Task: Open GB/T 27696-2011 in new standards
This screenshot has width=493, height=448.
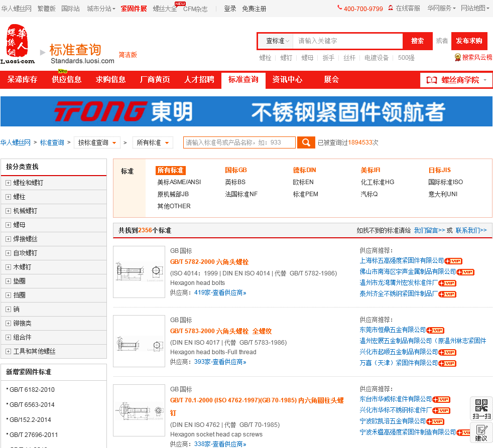Action: (x=34, y=435)
